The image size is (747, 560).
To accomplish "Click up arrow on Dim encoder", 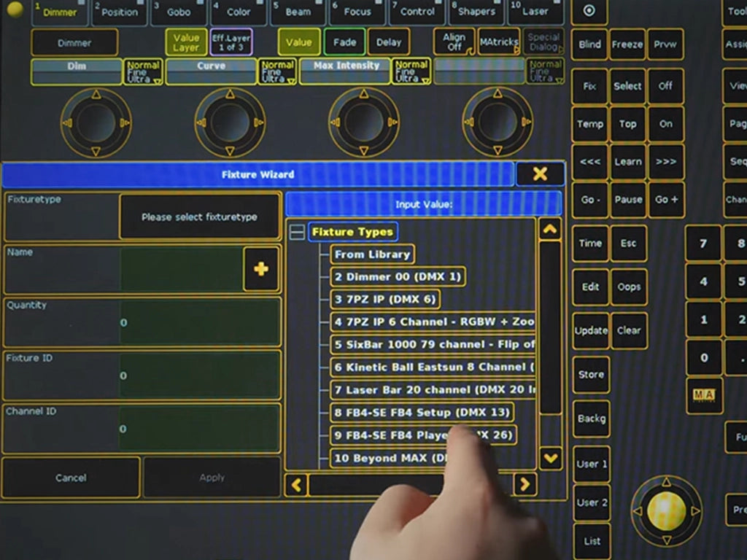I will (x=96, y=94).
